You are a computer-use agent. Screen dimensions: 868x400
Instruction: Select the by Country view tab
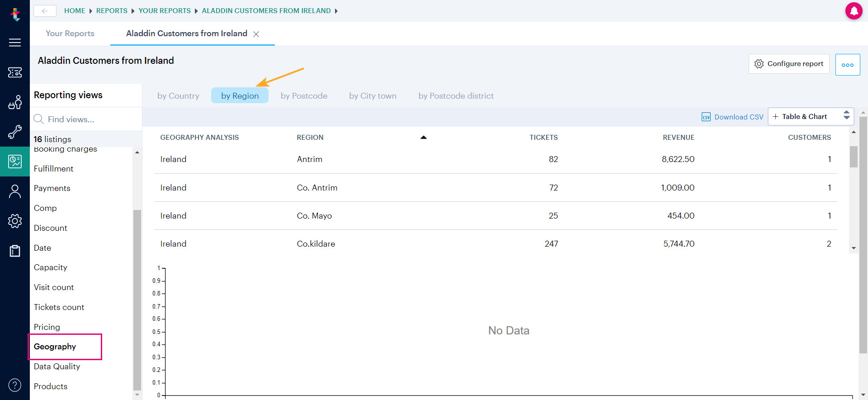(x=178, y=95)
